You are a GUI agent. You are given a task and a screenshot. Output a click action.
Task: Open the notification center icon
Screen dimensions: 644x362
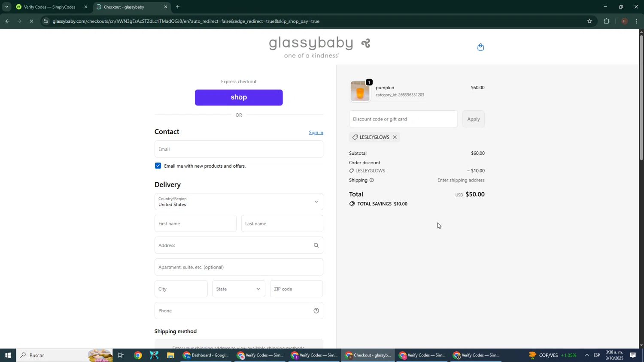tap(633, 355)
